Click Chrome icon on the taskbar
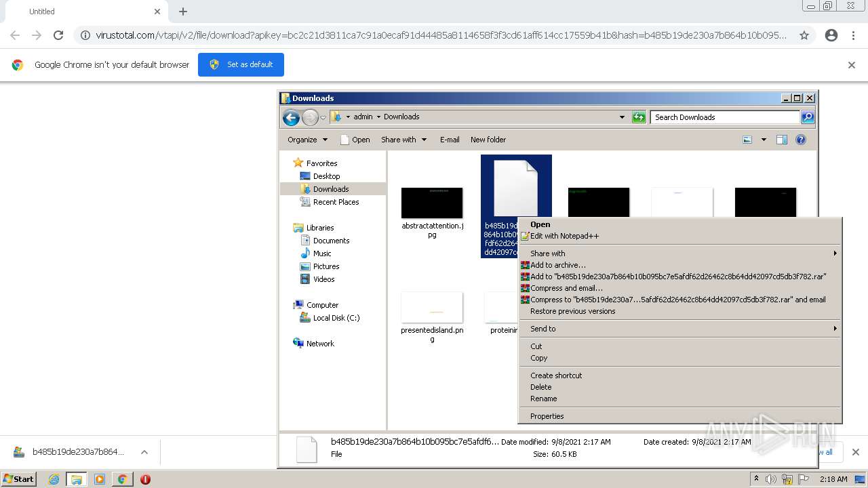The width and height of the screenshot is (868, 488). (122, 479)
